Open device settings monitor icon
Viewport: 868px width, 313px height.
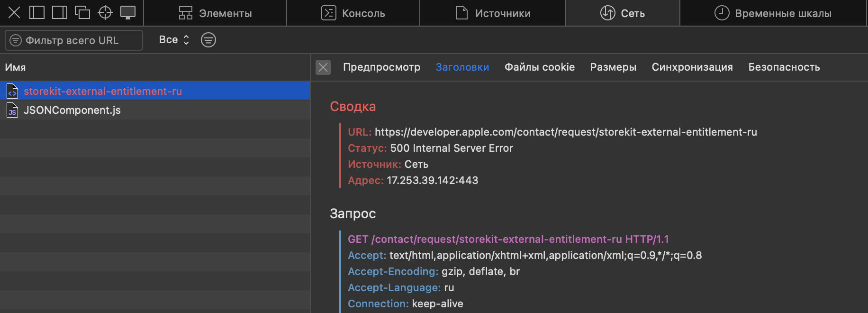(x=128, y=13)
